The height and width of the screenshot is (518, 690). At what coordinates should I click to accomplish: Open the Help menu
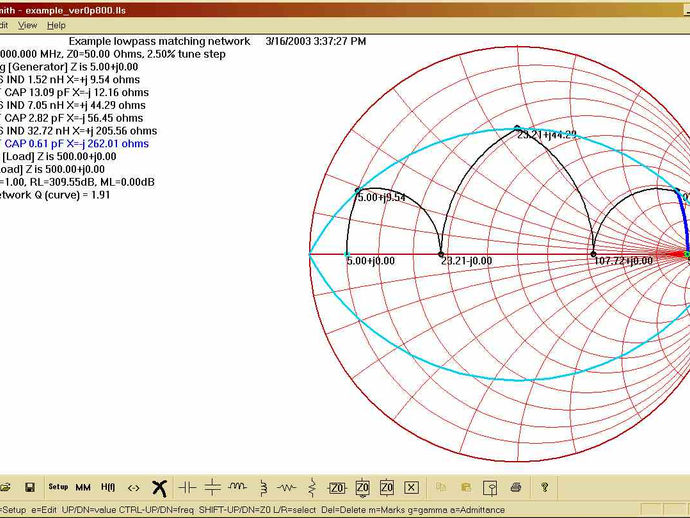click(56, 26)
